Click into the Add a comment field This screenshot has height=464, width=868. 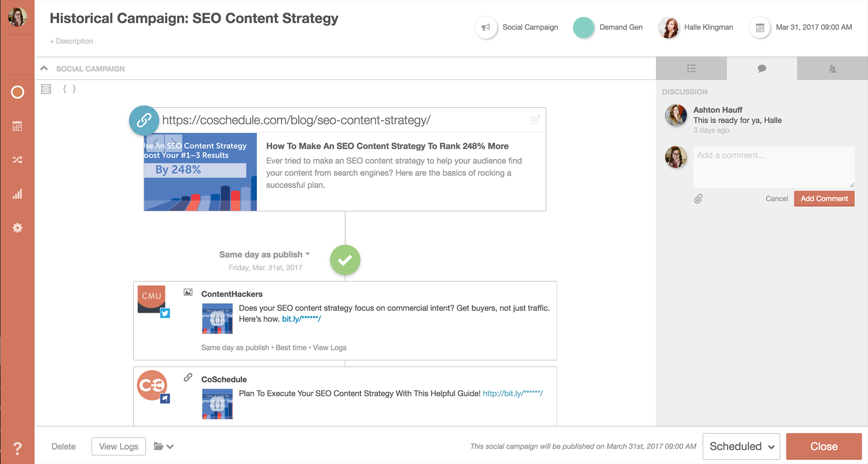click(x=773, y=167)
